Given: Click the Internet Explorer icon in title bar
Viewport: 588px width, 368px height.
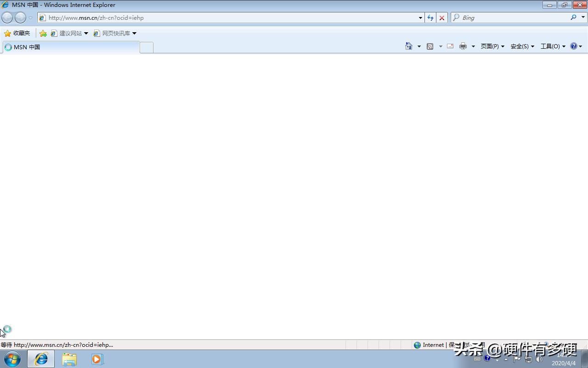Looking at the screenshot, I should pyautogui.click(x=5, y=5).
